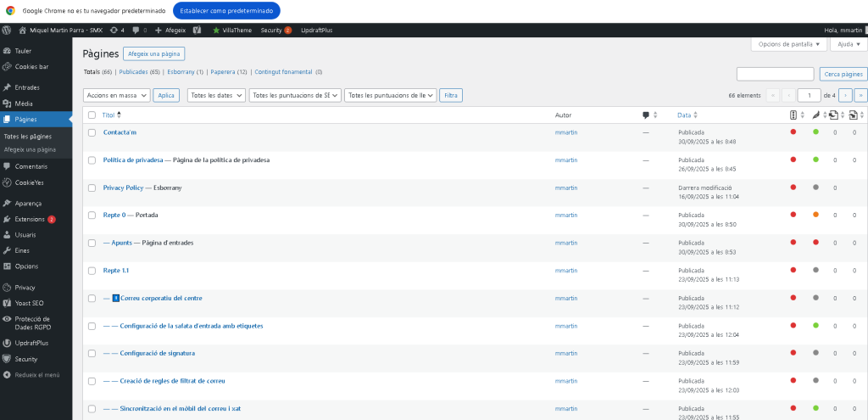Expand the Totes les dates filter
The image size is (868, 420).
point(216,96)
